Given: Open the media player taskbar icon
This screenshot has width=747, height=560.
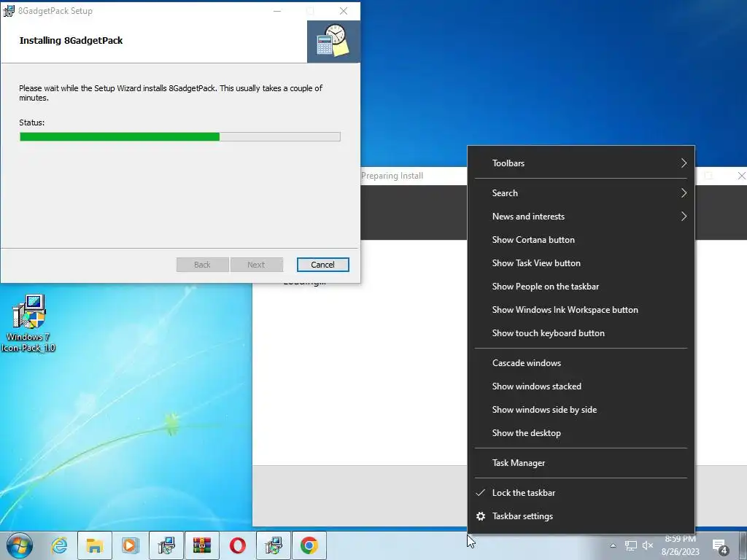Looking at the screenshot, I should (130, 545).
